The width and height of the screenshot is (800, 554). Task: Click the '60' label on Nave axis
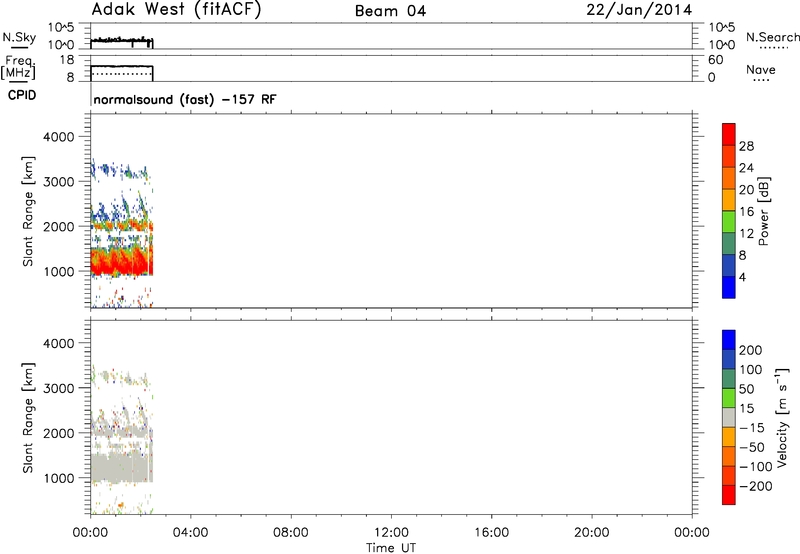(x=715, y=60)
